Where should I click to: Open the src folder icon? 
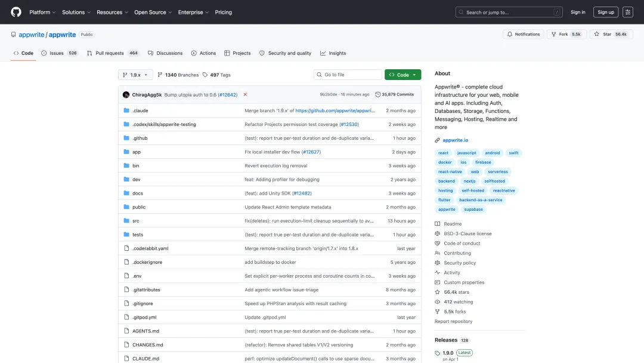pos(126,221)
